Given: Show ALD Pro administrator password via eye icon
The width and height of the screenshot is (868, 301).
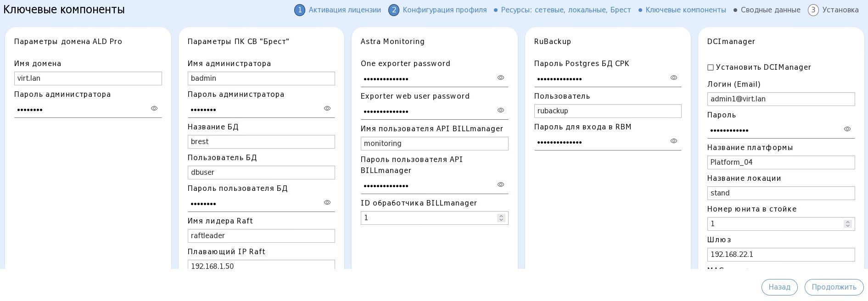Looking at the screenshot, I should coord(154,109).
